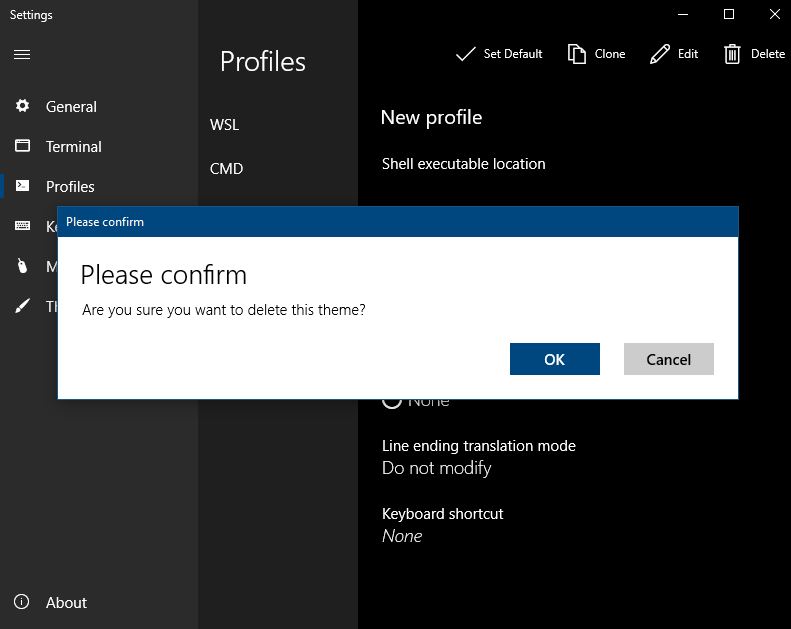
Task: Click the 'New profile' heading
Action: (x=431, y=118)
